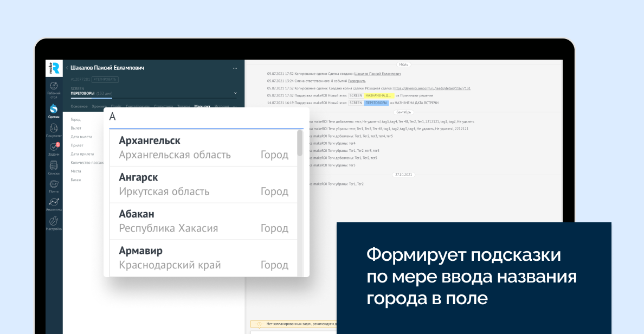Open Настройки settings in sidebar
The width and height of the screenshot is (644, 334).
54,223
